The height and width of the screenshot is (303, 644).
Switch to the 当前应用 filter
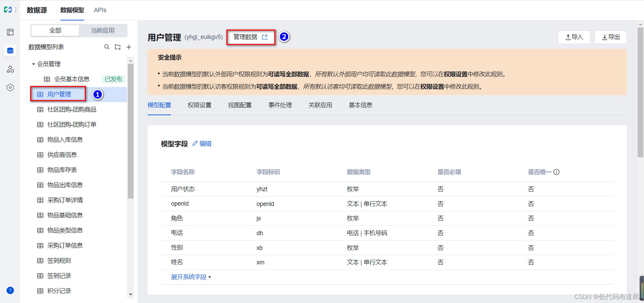(x=103, y=31)
